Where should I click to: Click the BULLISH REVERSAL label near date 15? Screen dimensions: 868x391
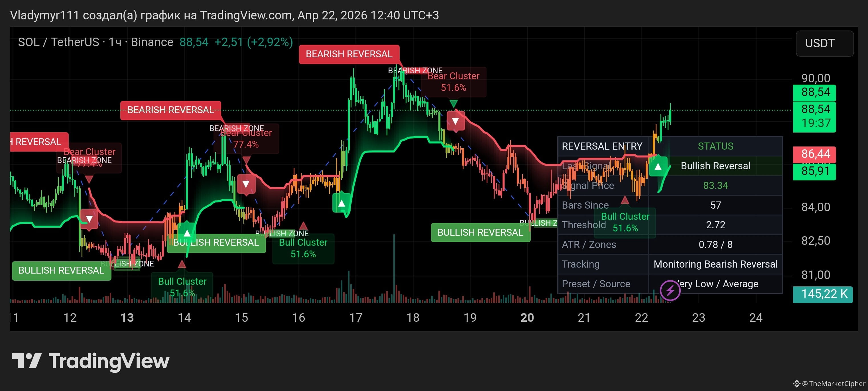(216, 243)
